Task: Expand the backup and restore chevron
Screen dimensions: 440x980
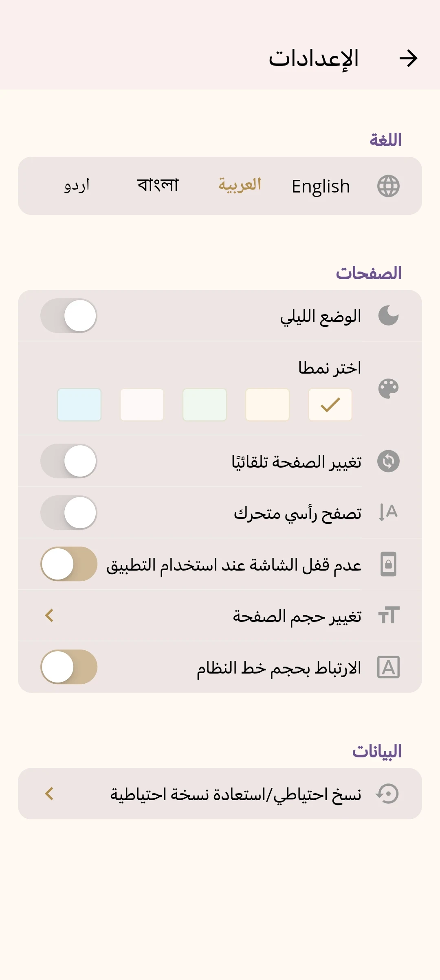Action: pyautogui.click(x=49, y=794)
